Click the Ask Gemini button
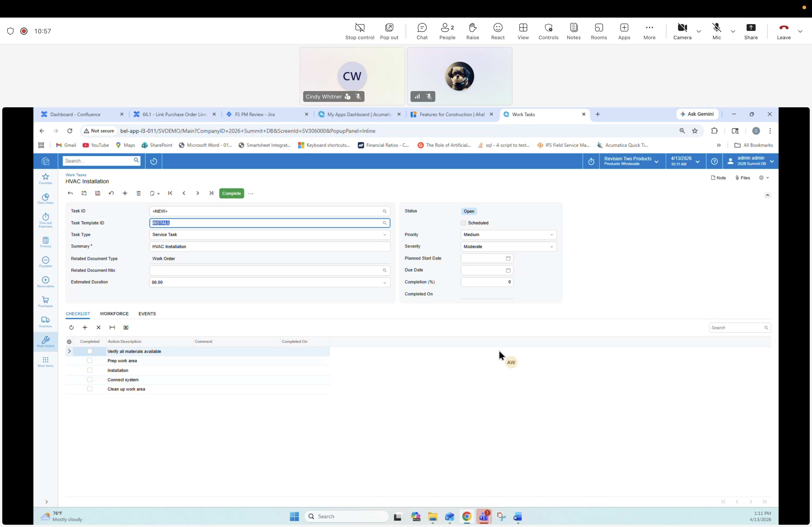 point(697,114)
